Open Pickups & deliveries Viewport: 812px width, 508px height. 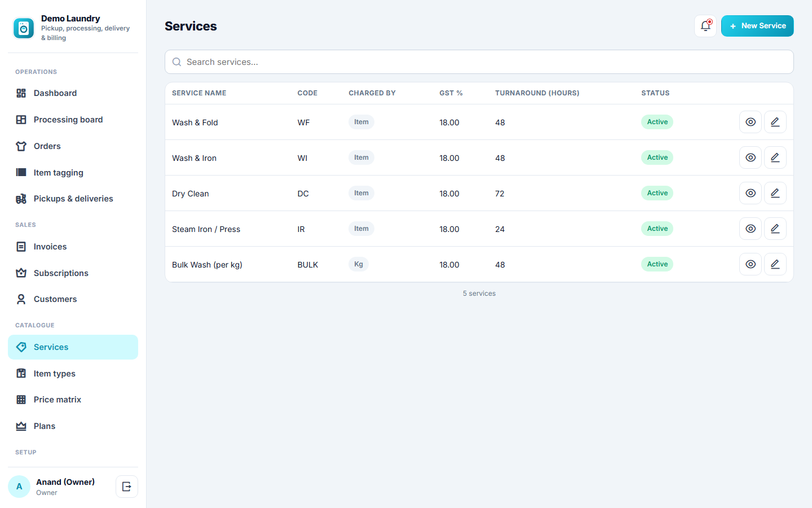(x=73, y=199)
